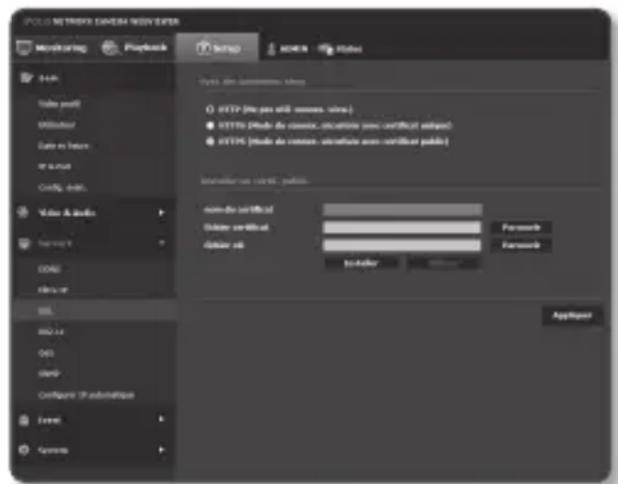Open QoS network page
Viewport: 618px width, 484px height.
46,353
